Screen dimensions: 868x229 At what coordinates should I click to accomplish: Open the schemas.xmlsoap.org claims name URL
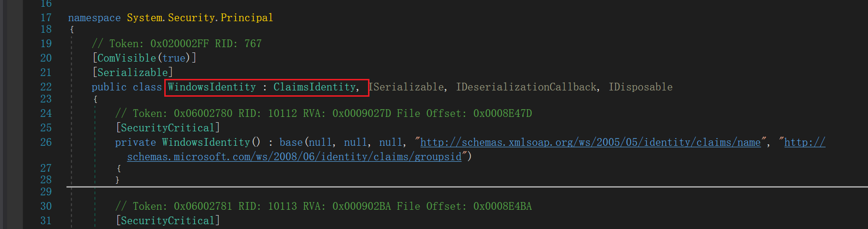(x=591, y=142)
